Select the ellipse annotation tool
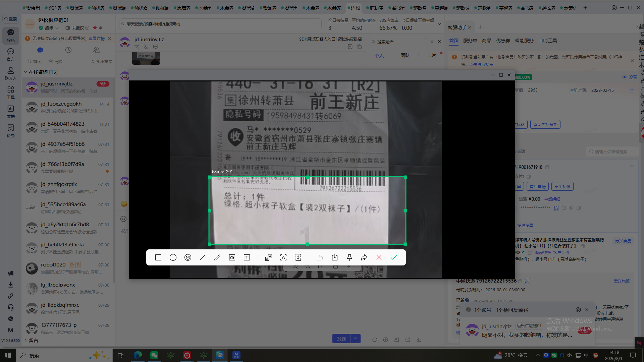Screen dimensions: 644x362 173,257
